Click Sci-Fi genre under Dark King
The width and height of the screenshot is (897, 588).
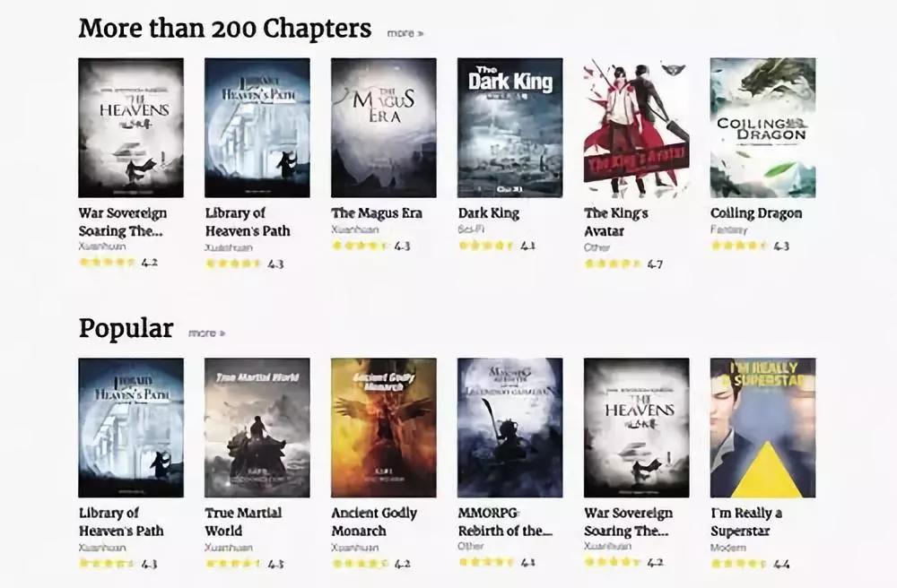pyautogui.click(x=472, y=229)
